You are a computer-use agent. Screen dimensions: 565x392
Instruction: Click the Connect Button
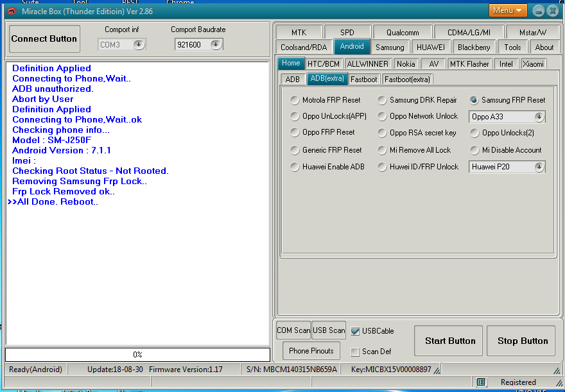point(44,38)
